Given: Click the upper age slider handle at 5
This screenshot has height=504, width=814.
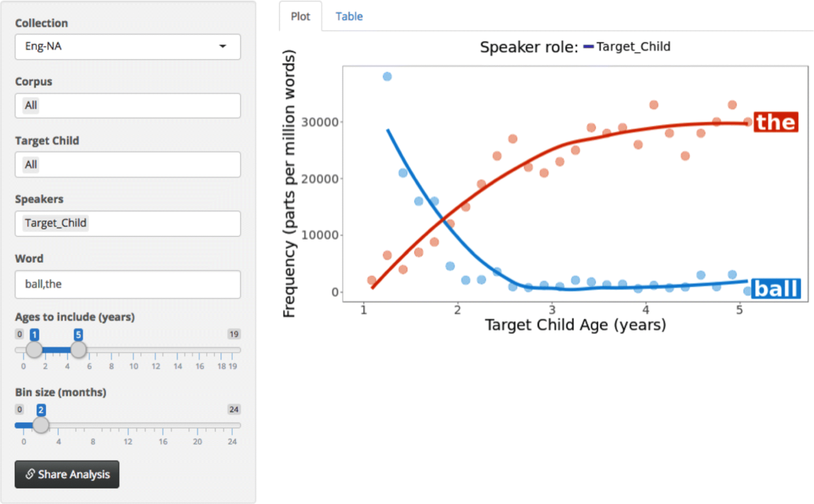Looking at the screenshot, I should point(79,350).
